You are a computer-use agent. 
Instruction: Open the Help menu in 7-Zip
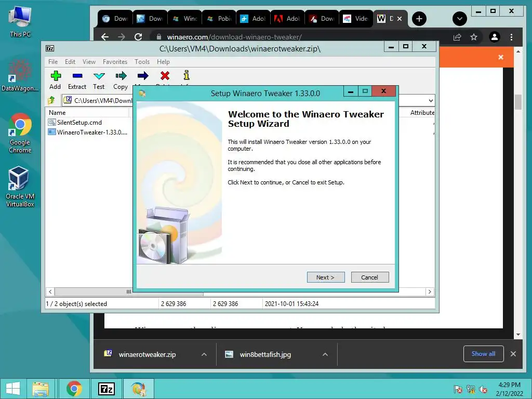click(163, 62)
